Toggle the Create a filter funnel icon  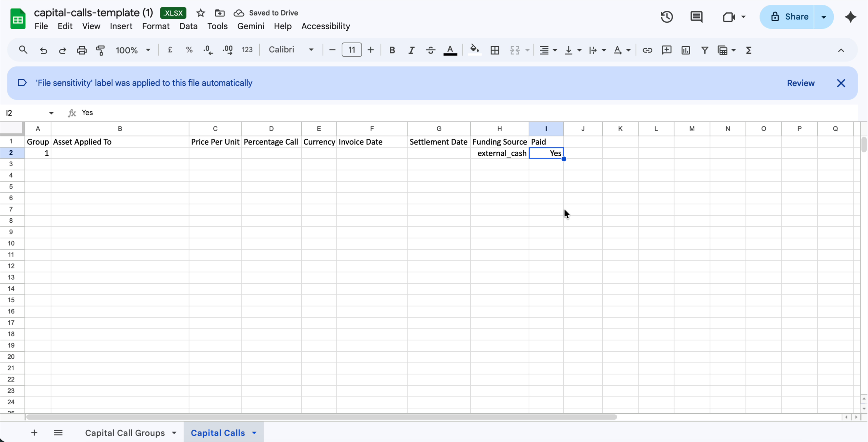click(x=704, y=50)
